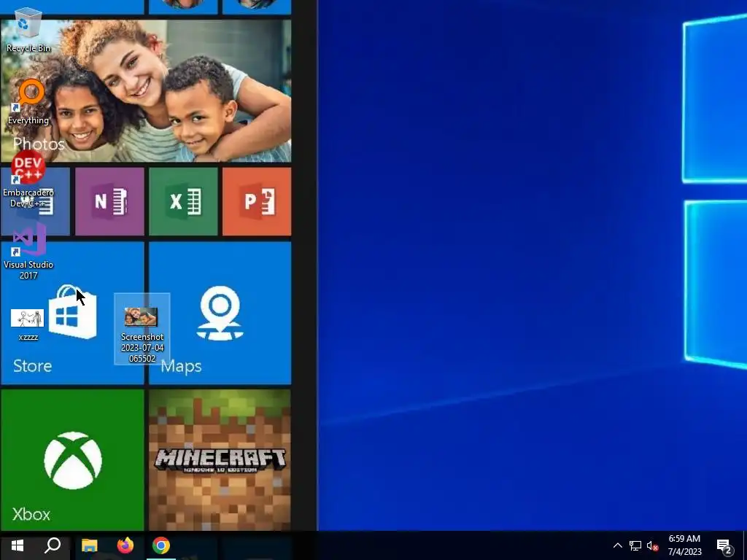This screenshot has height=560, width=747.
Task: Show hidden system tray icons
Action: click(x=617, y=545)
